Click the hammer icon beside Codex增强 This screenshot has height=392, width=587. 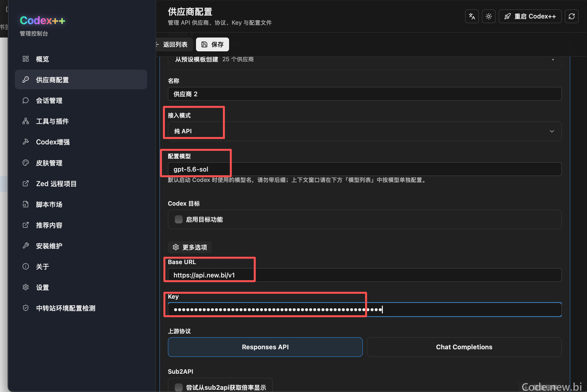(25, 142)
